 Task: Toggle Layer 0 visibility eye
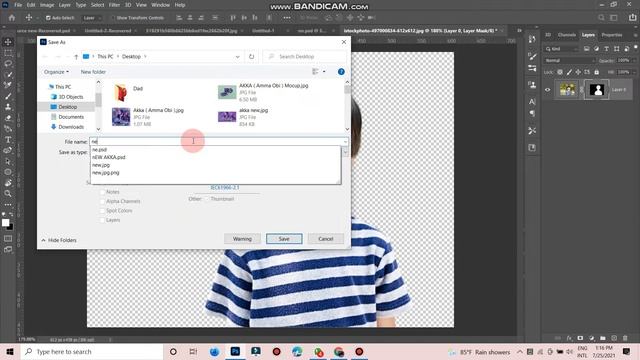548,90
